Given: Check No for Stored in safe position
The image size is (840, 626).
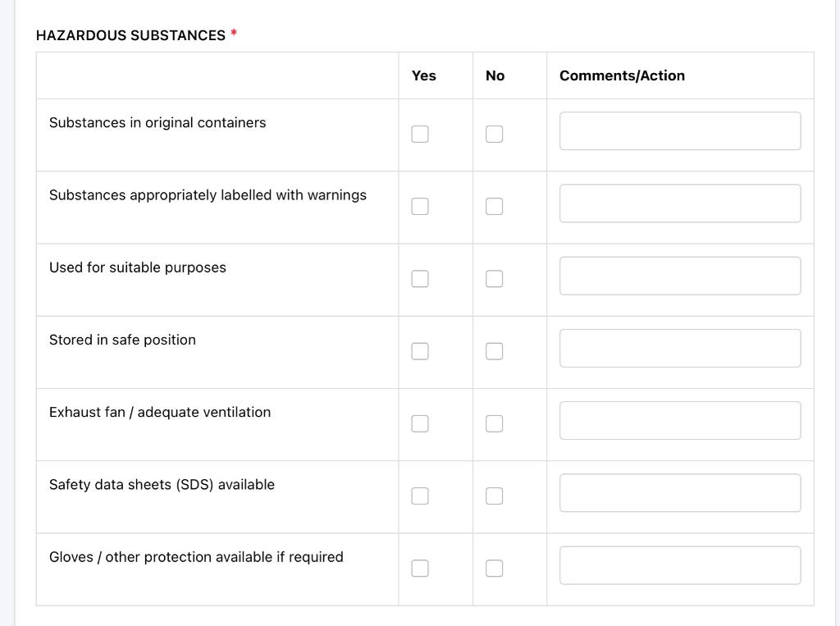Looking at the screenshot, I should point(494,351).
